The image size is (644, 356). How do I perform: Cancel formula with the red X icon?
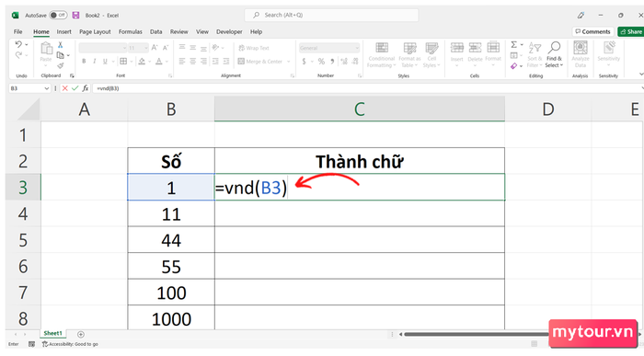point(65,88)
